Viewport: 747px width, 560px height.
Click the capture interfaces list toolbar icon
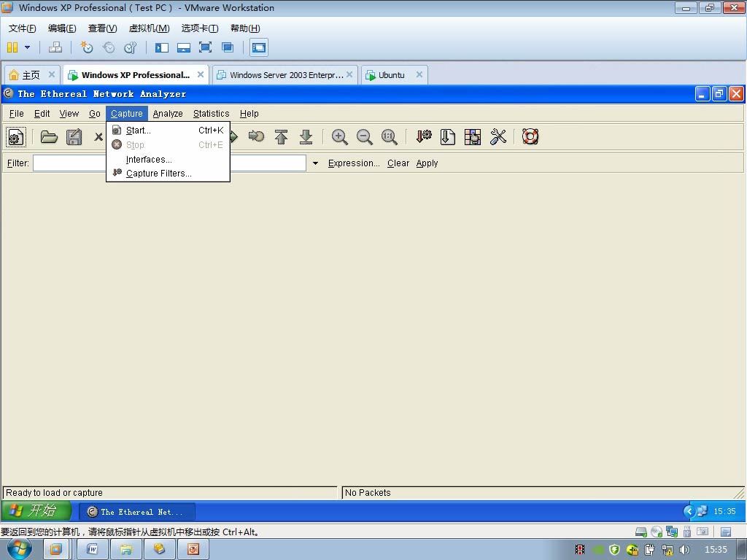point(16,137)
